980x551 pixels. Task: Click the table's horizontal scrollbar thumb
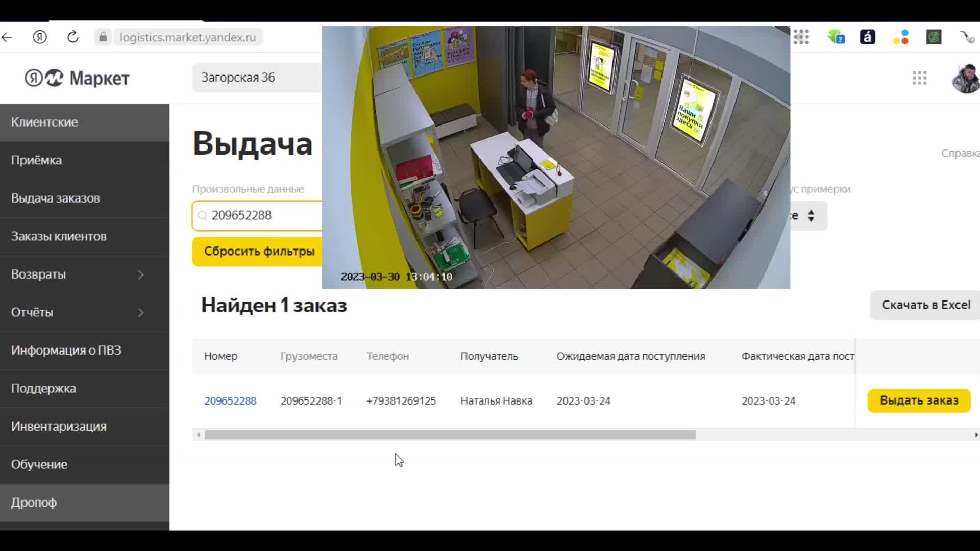click(449, 435)
